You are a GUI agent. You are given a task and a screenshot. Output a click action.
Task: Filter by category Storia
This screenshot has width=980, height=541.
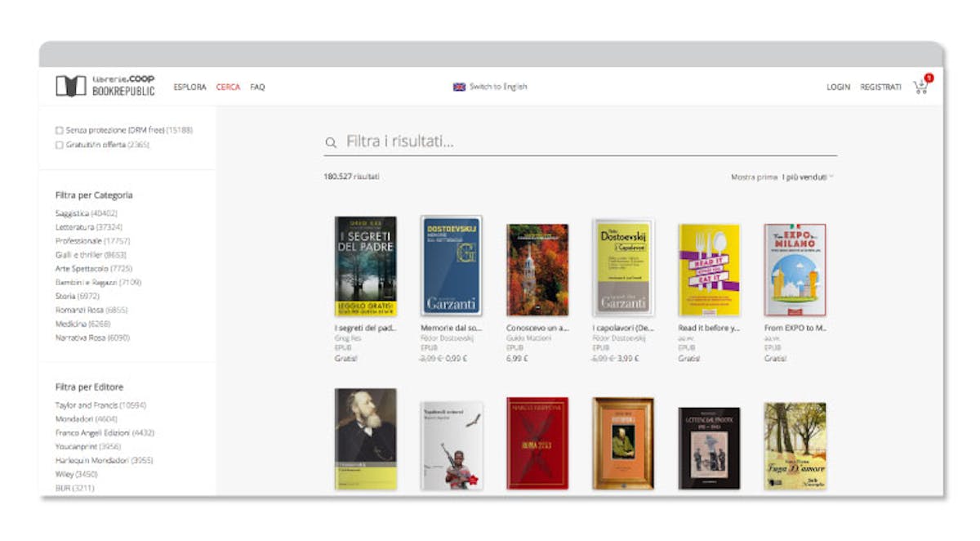point(77,296)
